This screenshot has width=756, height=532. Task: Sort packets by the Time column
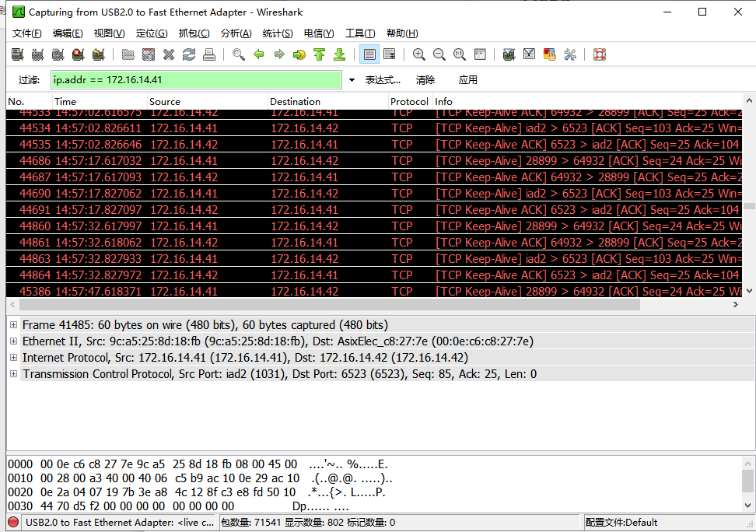[100, 101]
